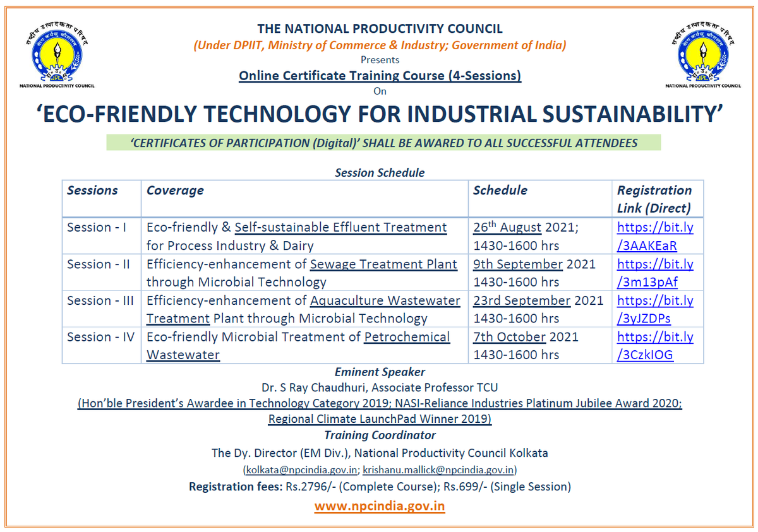Click the '23rd September 2021' schedule date
Viewport: 758px width, 532px height.
[538, 300]
